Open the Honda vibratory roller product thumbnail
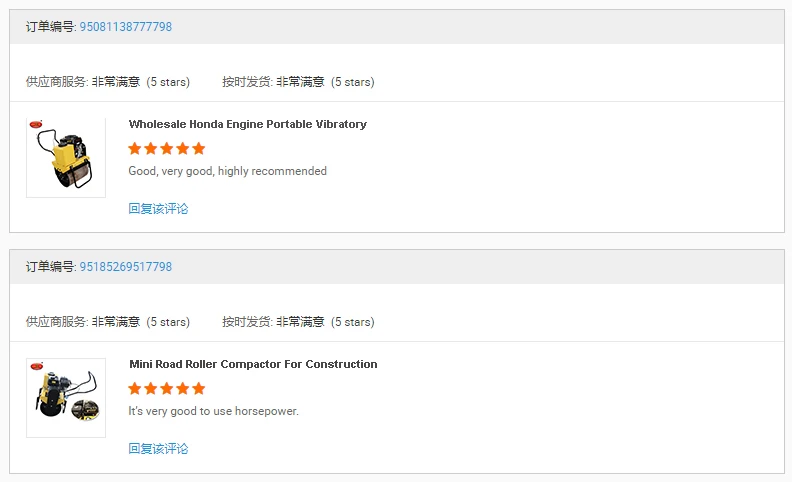This screenshot has height=482, width=792. (x=66, y=158)
